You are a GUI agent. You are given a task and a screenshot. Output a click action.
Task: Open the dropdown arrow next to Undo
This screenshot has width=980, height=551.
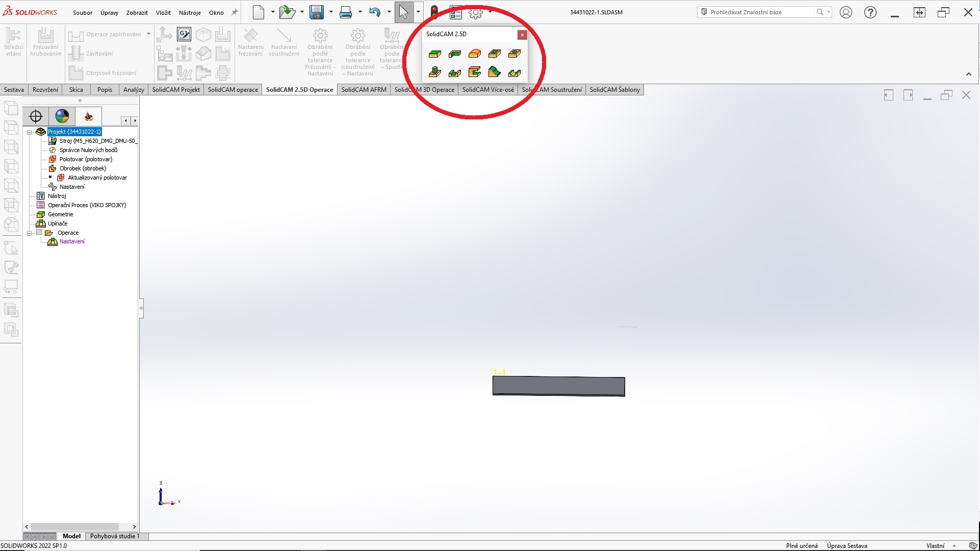(x=389, y=12)
